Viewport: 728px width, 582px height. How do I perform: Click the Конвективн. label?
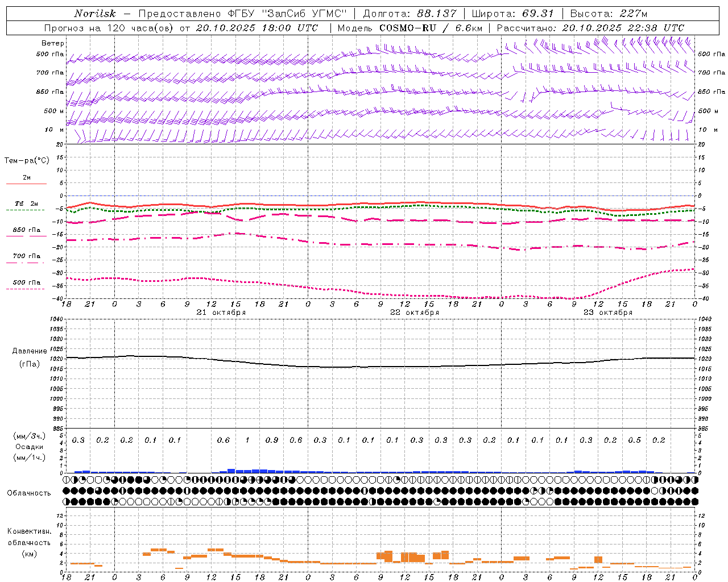pyautogui.click(x=29, y=531)
